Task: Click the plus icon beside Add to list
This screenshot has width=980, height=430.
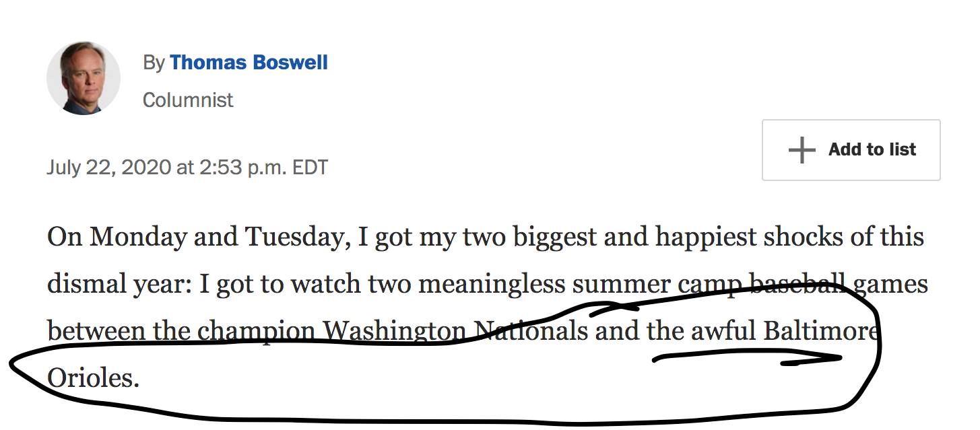Action: 802,150
